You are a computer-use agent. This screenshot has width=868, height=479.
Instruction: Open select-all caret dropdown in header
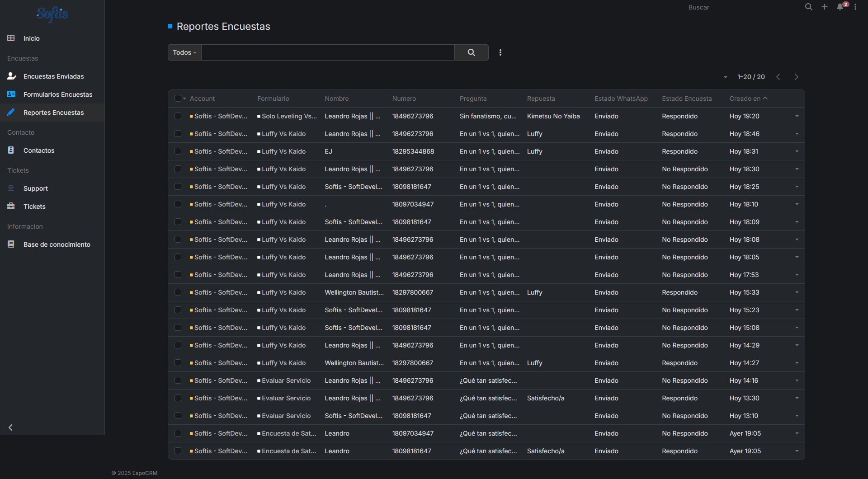(x=184, y=99)
